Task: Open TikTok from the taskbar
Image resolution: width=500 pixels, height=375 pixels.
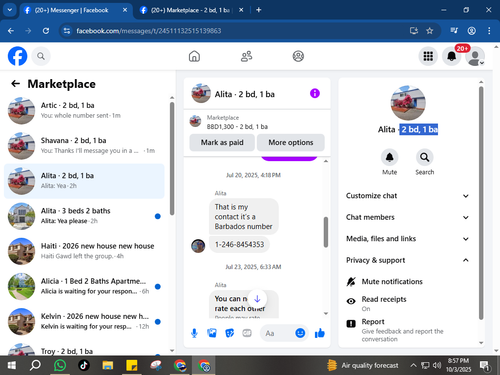Action: (x=84, y=365)
